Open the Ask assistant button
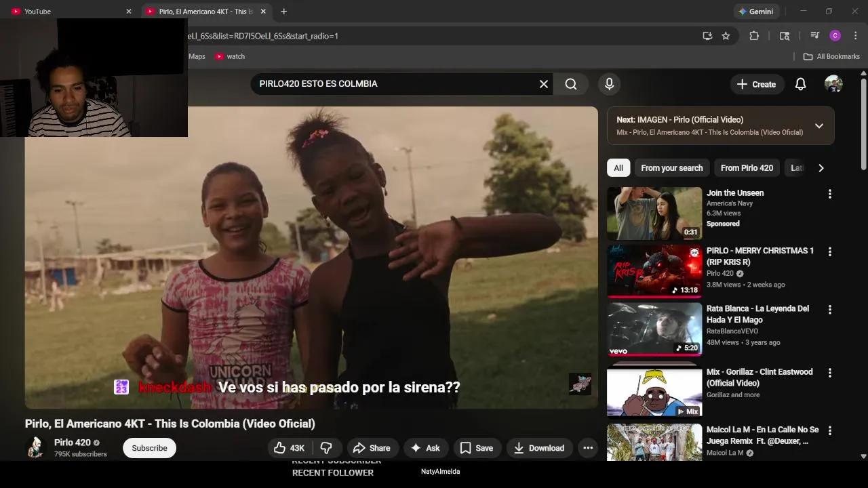 [x=425, y=448]
